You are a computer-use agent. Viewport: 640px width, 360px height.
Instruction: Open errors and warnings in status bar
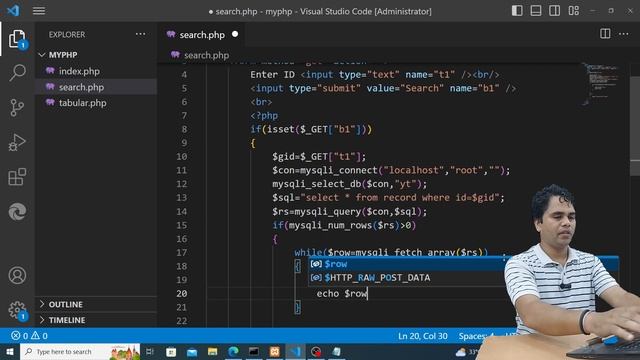coord(29,336)
